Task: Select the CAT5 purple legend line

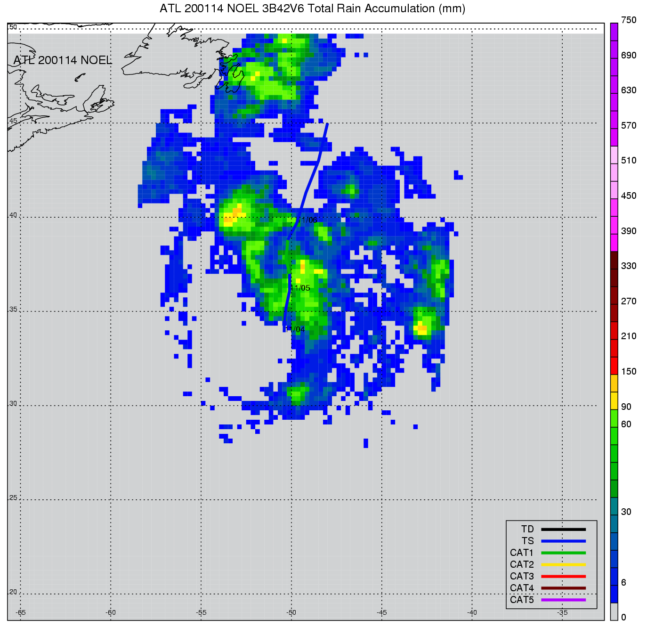Action: (x=563, y=600)
